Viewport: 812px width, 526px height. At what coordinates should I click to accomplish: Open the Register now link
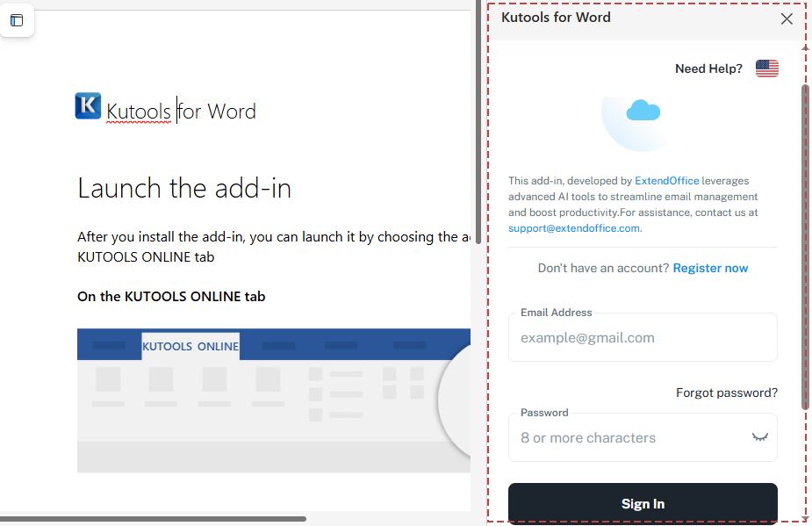(710, 267)
